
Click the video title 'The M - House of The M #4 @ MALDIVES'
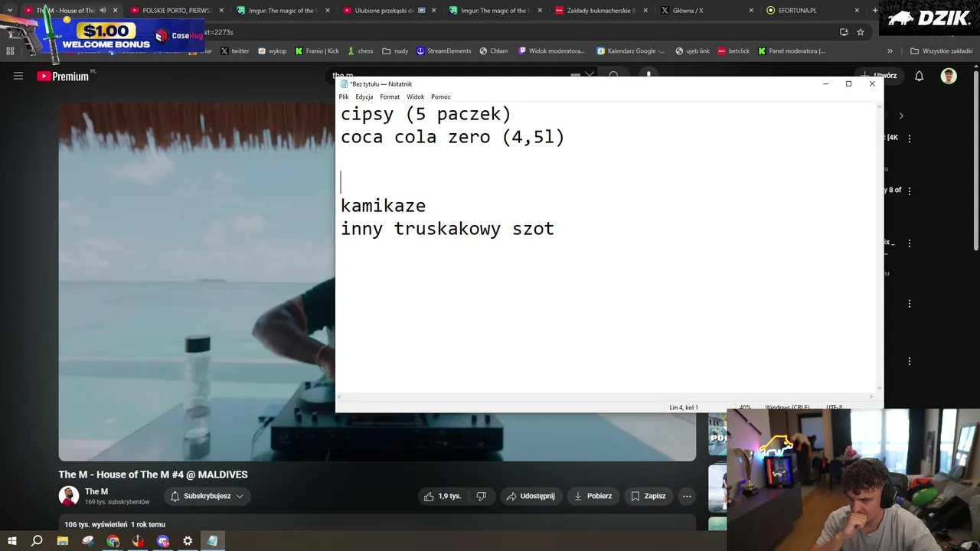(153, 474)
